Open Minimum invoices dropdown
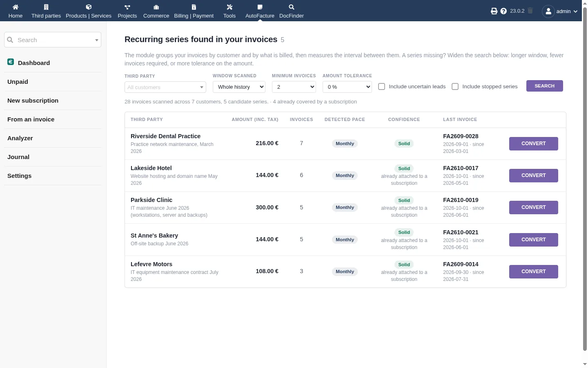 pos(294,87)
